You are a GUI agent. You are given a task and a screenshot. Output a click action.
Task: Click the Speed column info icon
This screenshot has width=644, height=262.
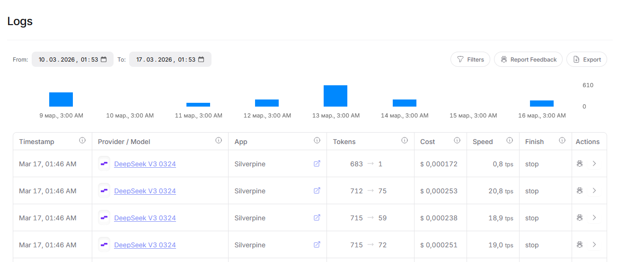click(x=510, y=141)
